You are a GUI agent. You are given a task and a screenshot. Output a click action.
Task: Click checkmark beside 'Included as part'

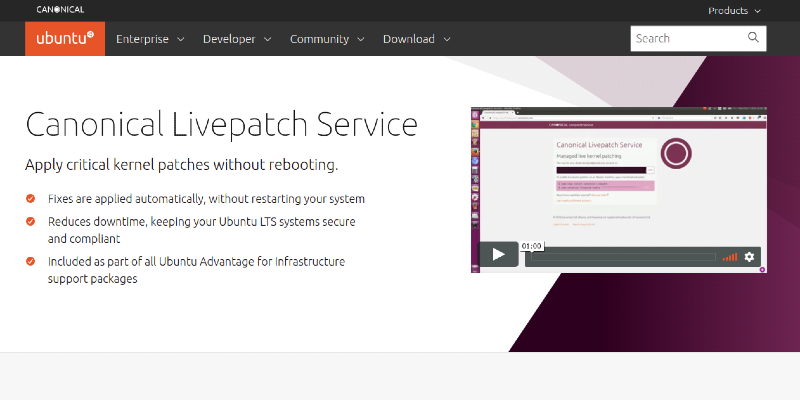[31, 262]
